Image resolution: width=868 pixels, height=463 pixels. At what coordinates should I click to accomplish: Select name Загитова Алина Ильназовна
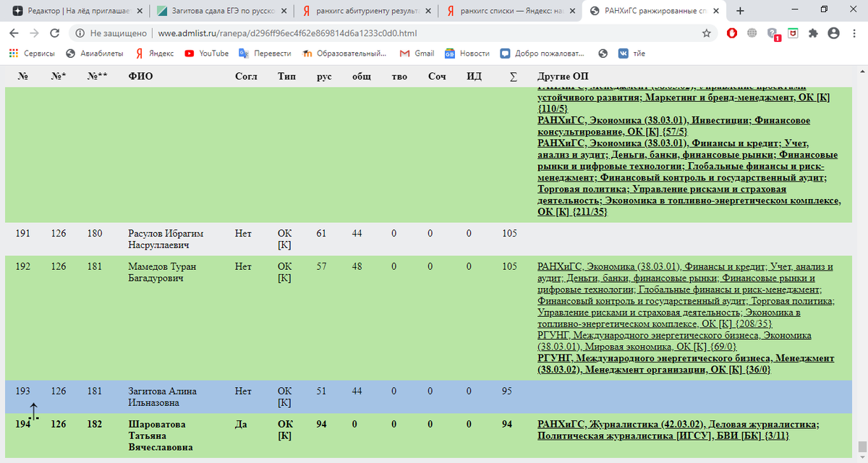pyautogui.click(x=163, y=396)
